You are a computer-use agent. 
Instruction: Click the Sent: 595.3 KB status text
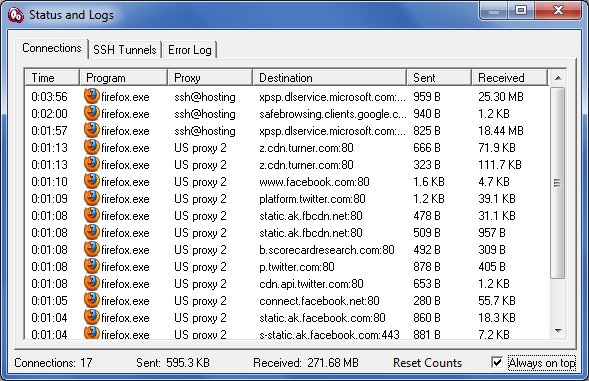[x=173, y=363]
